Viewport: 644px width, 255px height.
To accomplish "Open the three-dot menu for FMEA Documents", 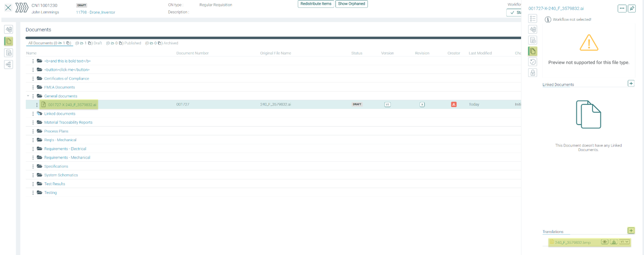I will (33, 87).
